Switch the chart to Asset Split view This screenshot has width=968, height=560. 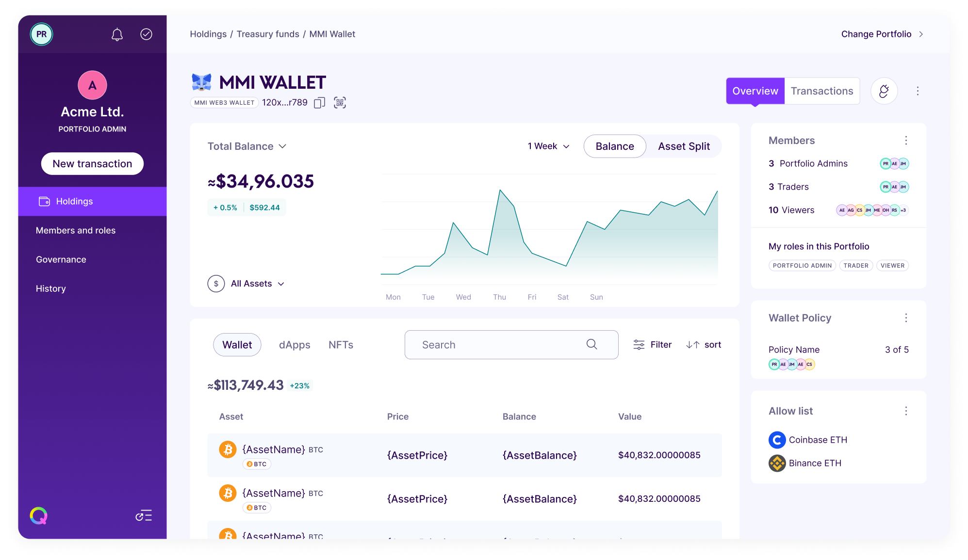tap(684, 146)
